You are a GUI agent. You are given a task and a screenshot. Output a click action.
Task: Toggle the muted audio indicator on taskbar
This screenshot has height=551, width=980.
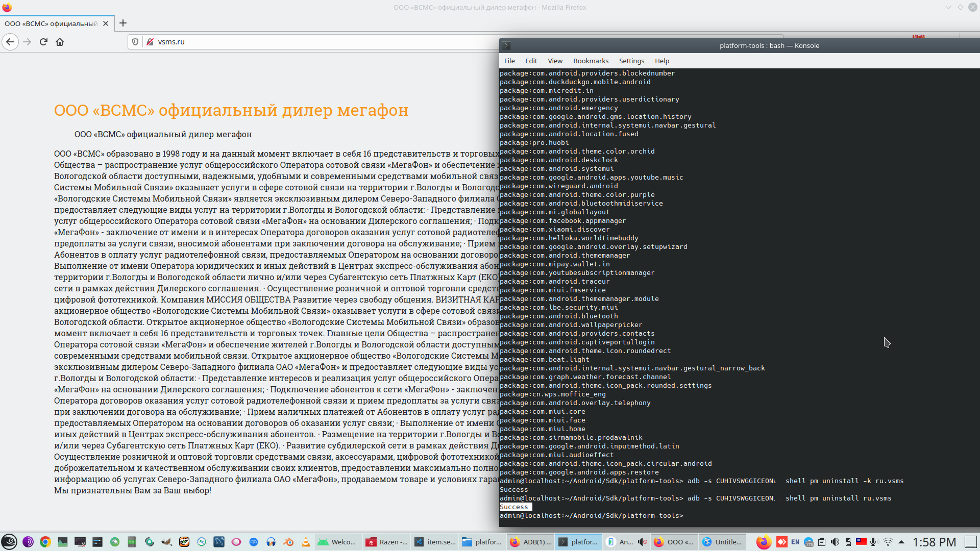click(643, 542)
